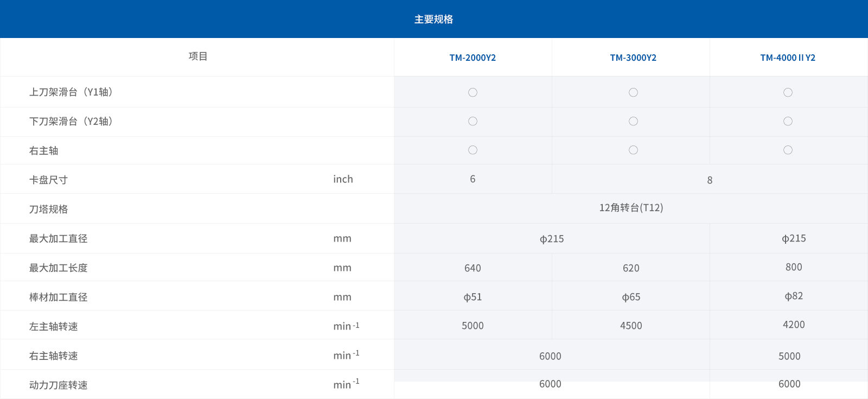The width and height of the screenshot is (868, 399).
Task: Click the max length value 620
Action: pos(631,268)
